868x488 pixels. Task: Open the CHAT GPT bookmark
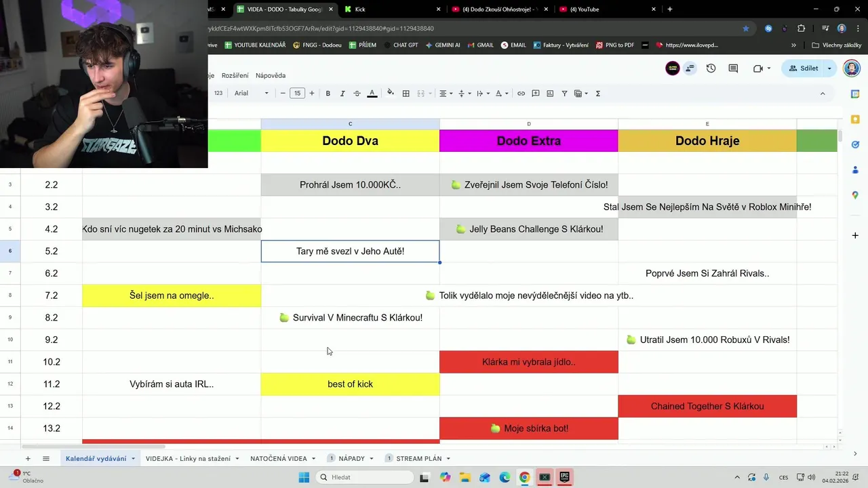pyautogui.click(x=400, y=45)
